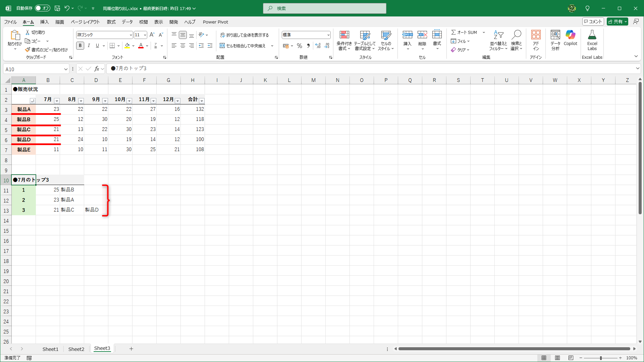Click the horizontal scrollbar
The height and width of the screenshot is (362, 644).
514,349
